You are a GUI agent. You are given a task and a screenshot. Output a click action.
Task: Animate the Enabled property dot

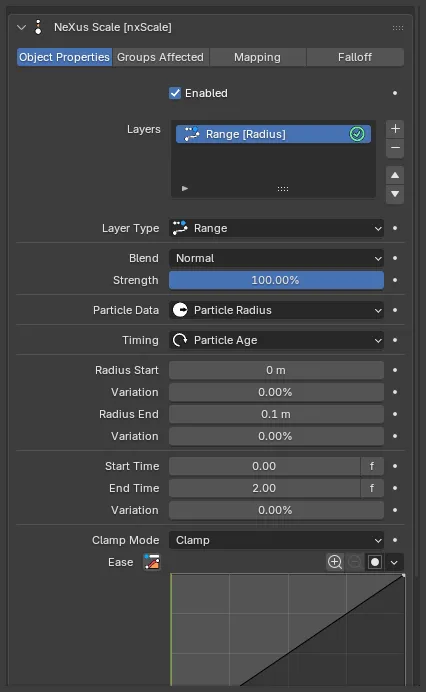tap(395, 93)
